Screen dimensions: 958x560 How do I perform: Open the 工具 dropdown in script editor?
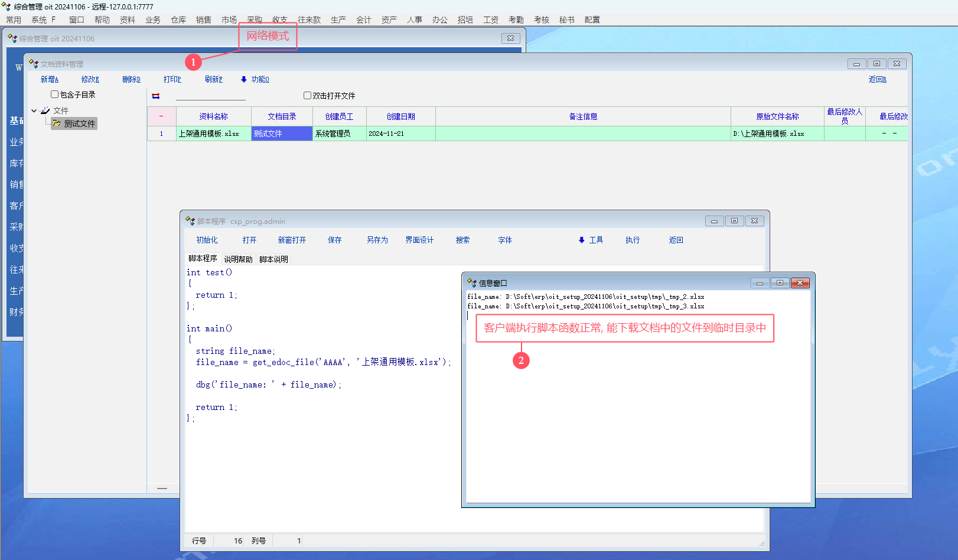pos(596,240)
